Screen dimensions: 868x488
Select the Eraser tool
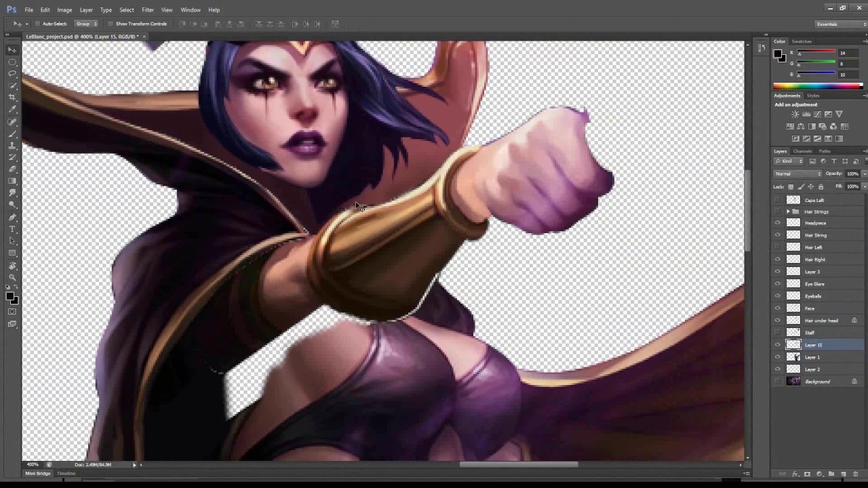(x=12, y=169)
